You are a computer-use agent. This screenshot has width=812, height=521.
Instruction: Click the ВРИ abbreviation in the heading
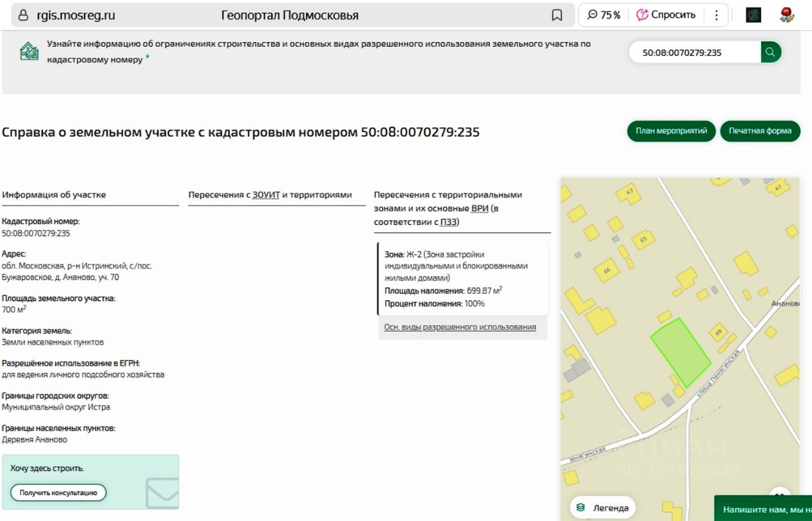480,209
